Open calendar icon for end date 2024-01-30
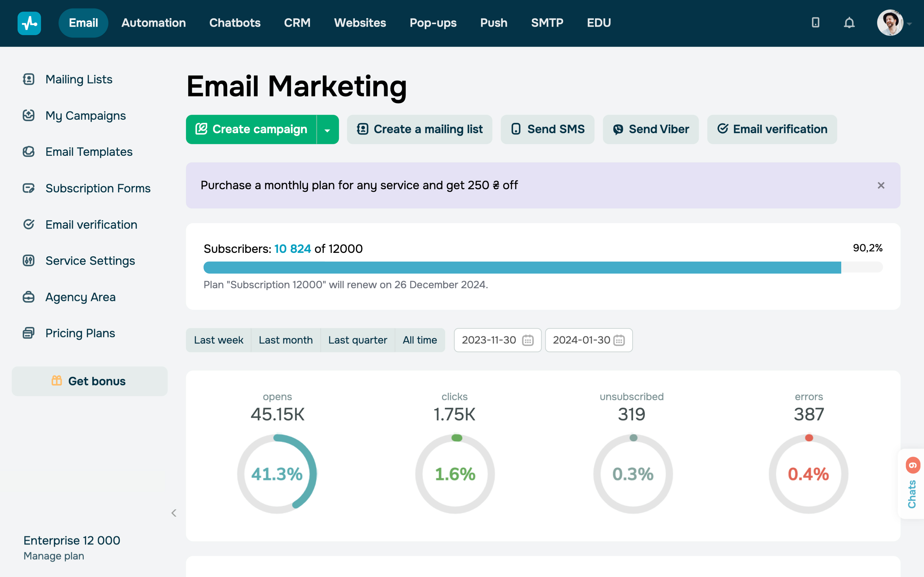924x577 pixels. (619, 340)
